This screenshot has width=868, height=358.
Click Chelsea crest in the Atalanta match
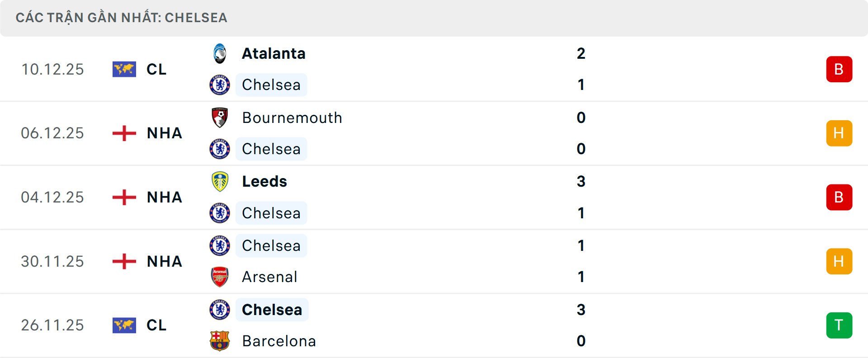(x=220, y=85)
